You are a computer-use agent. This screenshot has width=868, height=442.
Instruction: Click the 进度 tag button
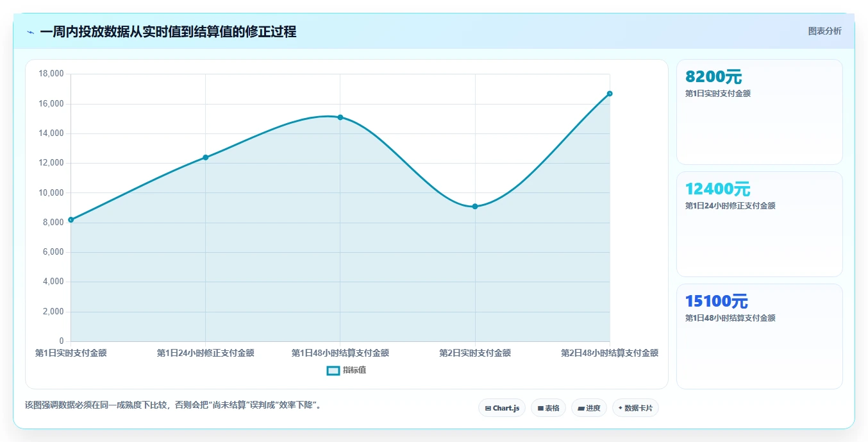[589, 408]
